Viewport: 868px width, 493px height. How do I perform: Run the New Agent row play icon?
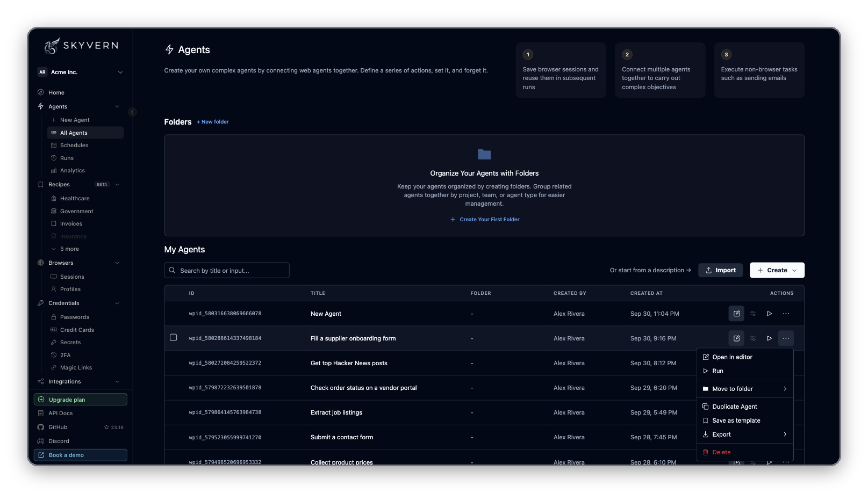[769, 314]
